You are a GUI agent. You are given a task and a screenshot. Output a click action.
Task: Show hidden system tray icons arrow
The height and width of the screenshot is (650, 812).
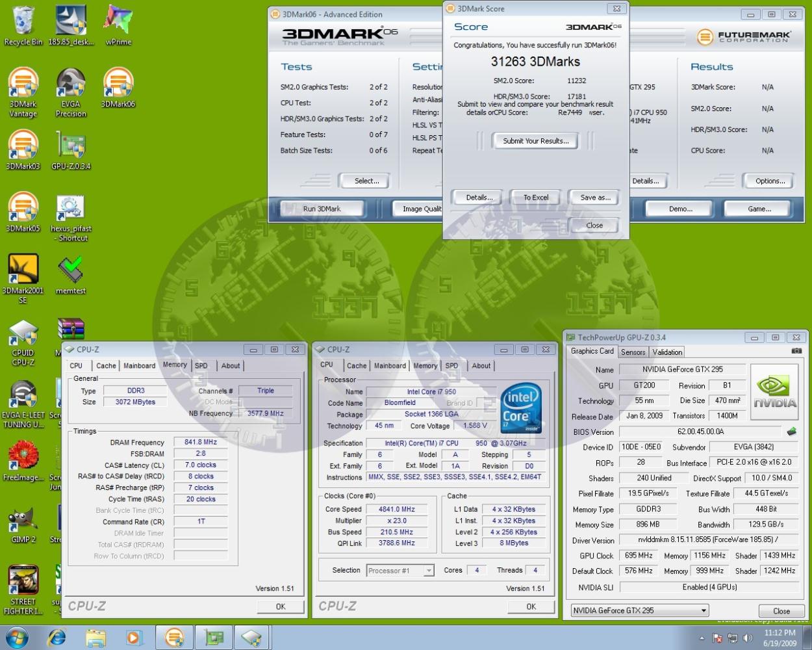pyautogui.click(x=702, y=638)
